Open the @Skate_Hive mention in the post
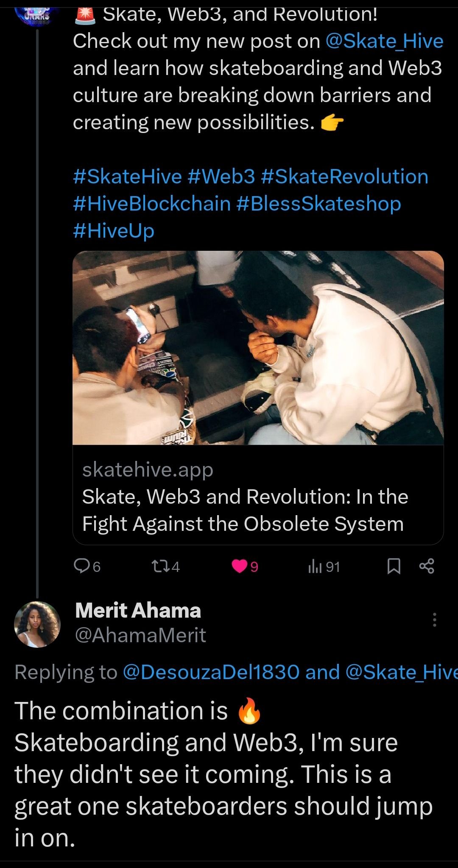 coord(384,41)
